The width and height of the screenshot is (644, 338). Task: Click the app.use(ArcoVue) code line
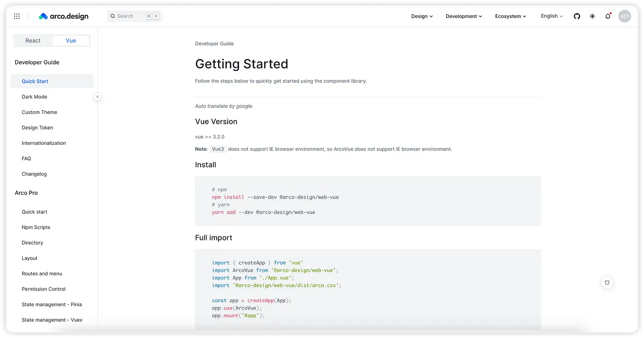pos(237,308)
